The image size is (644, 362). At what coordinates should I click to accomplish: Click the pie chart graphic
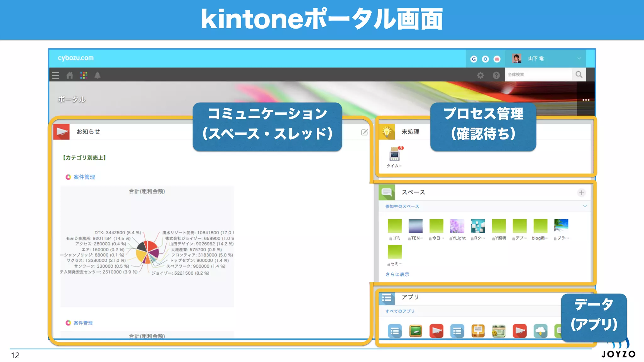[x=147, y=252]
